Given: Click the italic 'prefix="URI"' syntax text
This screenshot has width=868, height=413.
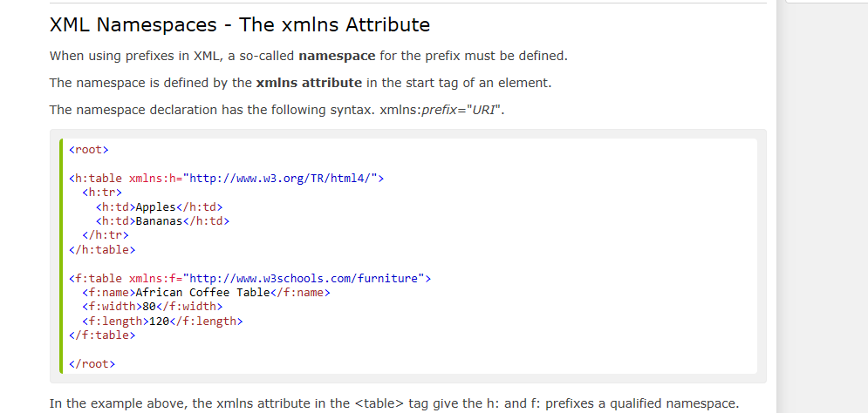Looking at the screenshot, I should tap(462, 110).
